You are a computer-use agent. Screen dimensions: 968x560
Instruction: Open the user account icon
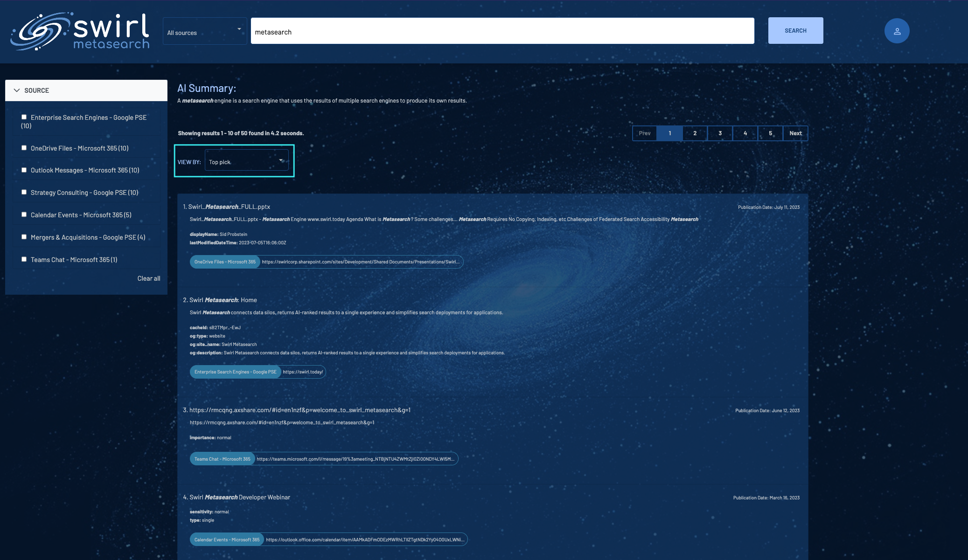click(x=896, y=31)
